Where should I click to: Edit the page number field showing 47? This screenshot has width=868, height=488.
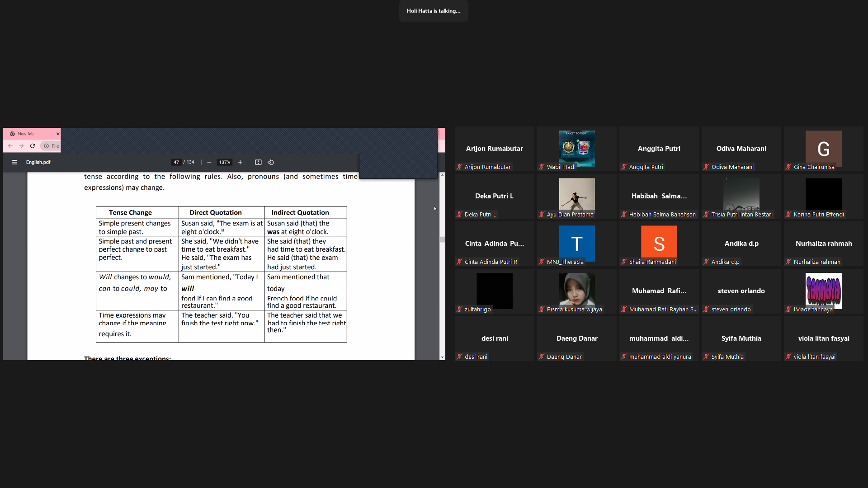coord(176,162)
